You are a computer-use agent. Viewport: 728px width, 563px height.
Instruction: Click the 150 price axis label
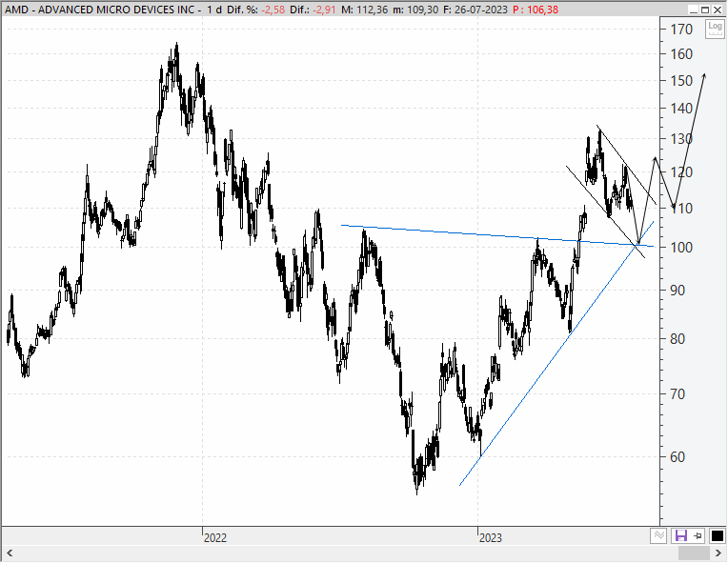click(x=681, y=81)
